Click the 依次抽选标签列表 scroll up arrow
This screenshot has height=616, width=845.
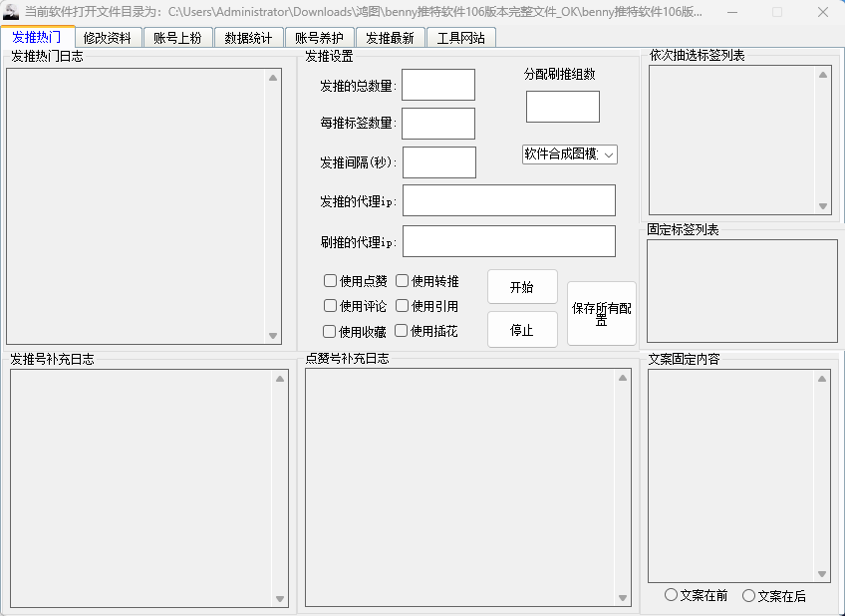pyautogui.click(x=823, y=75)
